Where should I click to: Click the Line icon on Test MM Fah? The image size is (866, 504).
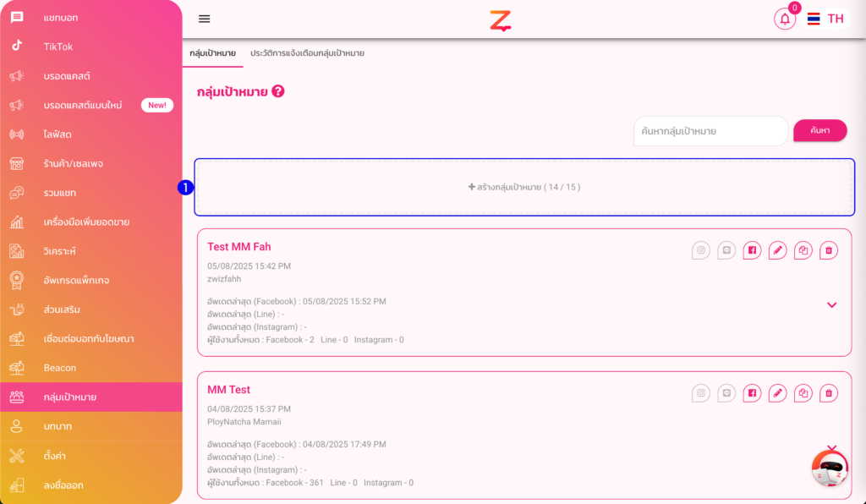pos(726,250)
